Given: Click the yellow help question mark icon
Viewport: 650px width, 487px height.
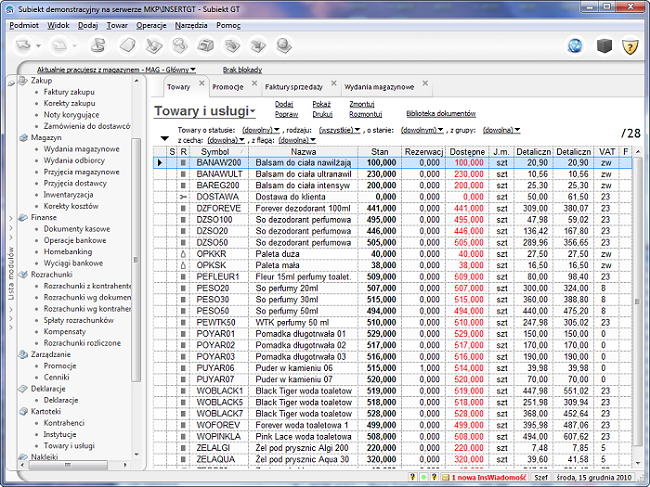Looking at the screenshot, I should pyautogui.click(x=630, y=45).
